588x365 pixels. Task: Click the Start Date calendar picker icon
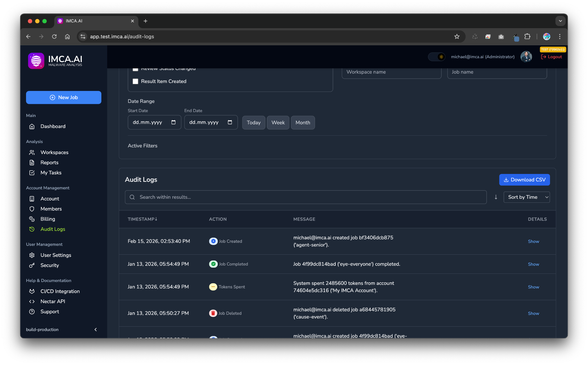pyautogui.click(x=173, y=122)
